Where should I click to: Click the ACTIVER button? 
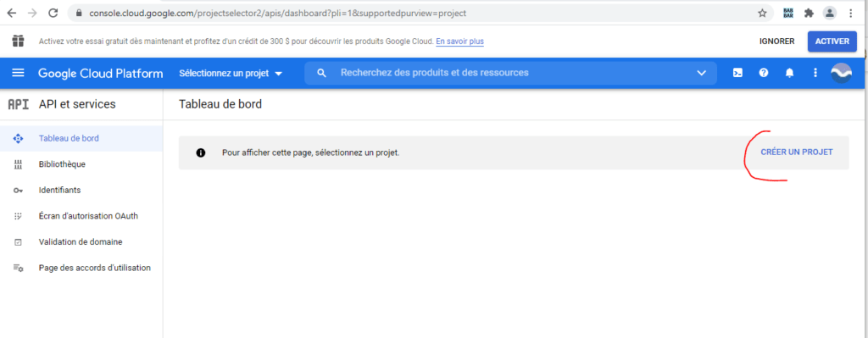click(832, 42)
